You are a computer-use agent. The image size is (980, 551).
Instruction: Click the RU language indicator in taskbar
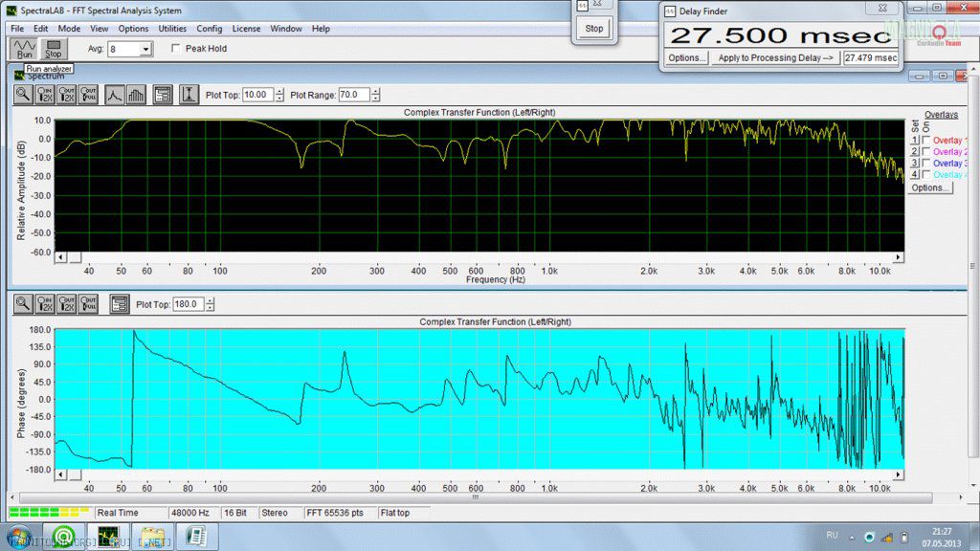click(x=832, y=536)
